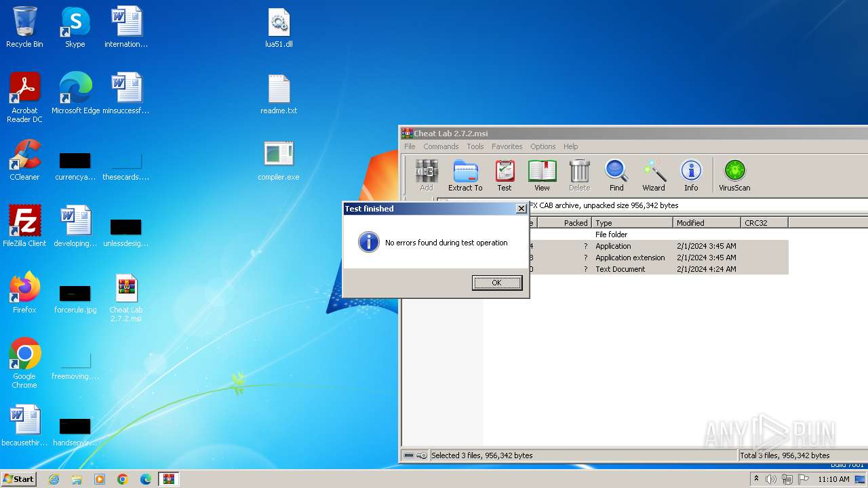The width and height of the screenshot is (868, 488).
Task: Click the Info toolbar icon
Action: click(691, 176)
